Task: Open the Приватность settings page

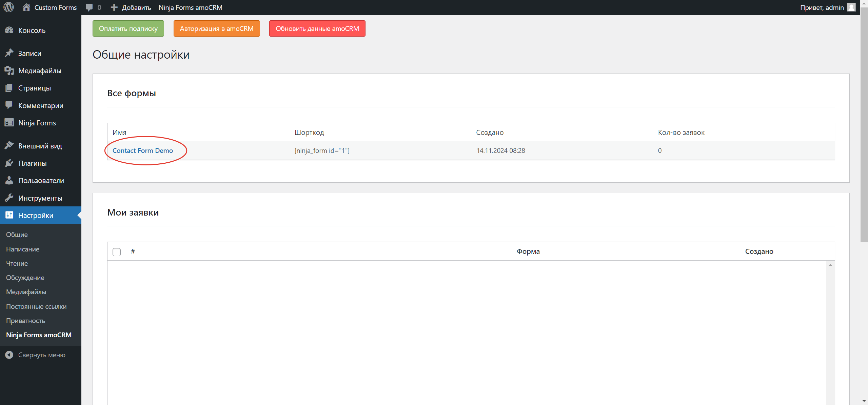Action: (x=25, y=320)
